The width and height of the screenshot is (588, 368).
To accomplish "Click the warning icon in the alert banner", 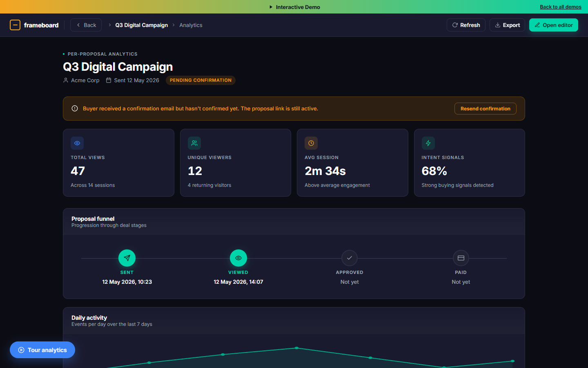I will [75, 108].
